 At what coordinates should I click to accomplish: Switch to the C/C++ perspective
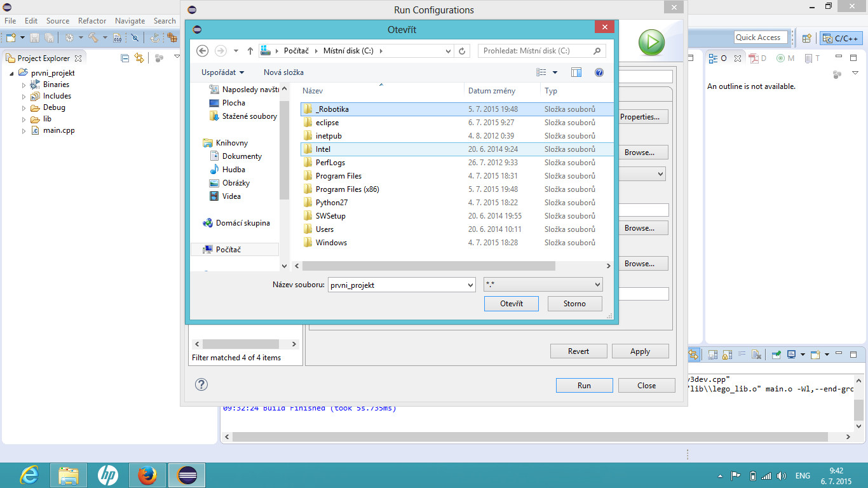click(x=841, y=38)
